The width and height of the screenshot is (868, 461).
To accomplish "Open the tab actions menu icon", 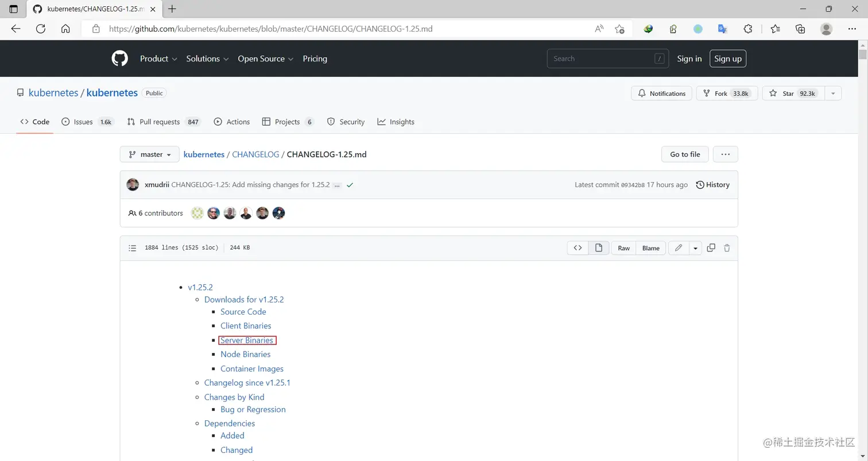I will pyautogui.click(x=14, y=9).
